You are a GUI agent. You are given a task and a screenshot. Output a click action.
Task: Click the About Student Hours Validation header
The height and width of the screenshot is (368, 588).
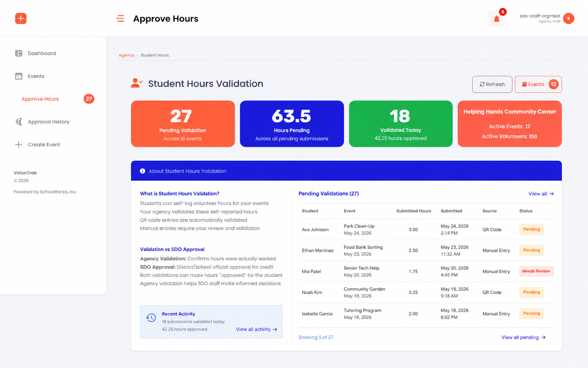pos(346,171)
